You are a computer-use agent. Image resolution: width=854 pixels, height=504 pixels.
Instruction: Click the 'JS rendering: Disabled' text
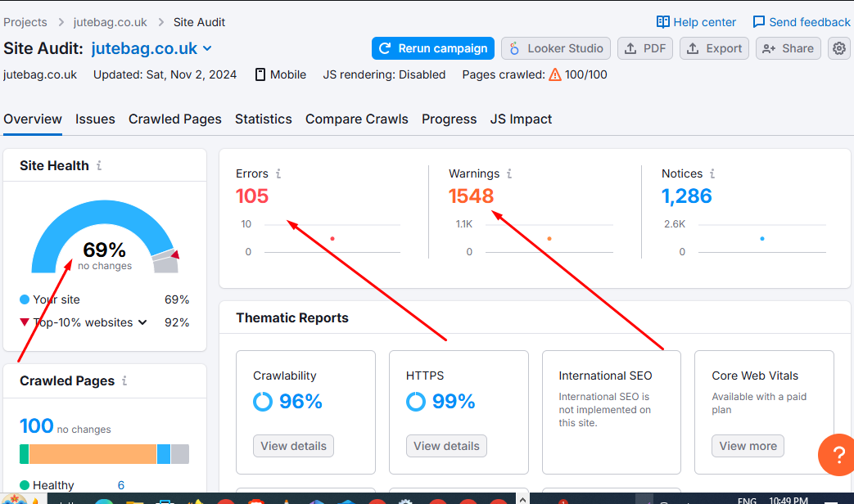coord(384,74)
